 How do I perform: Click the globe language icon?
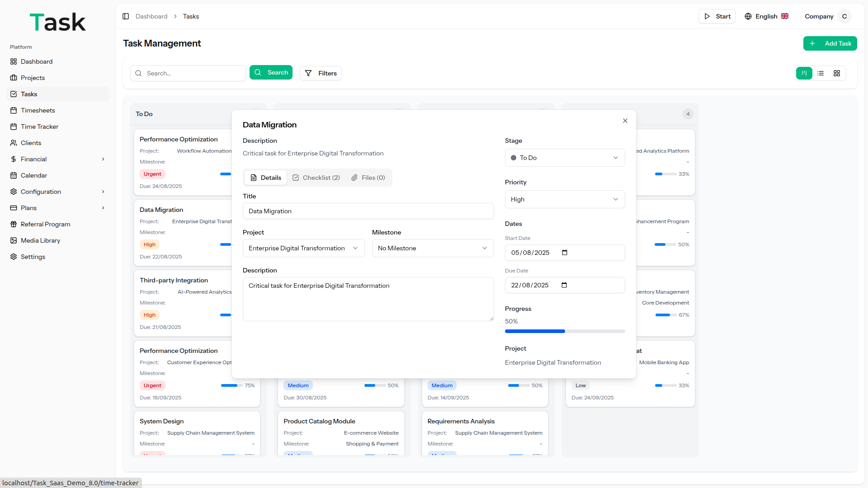coord(748,16)
